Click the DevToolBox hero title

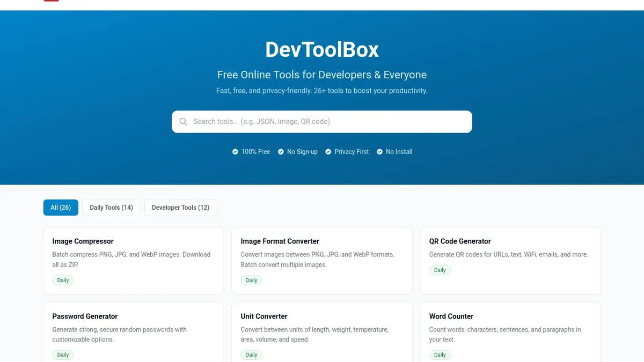(x=322, y=50)
